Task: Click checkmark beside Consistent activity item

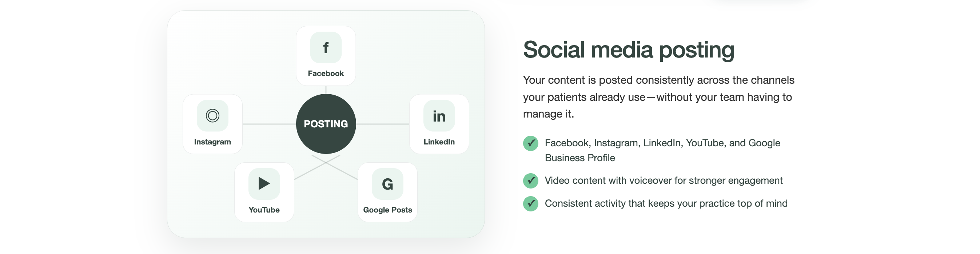Action: (x=531, y=203)
